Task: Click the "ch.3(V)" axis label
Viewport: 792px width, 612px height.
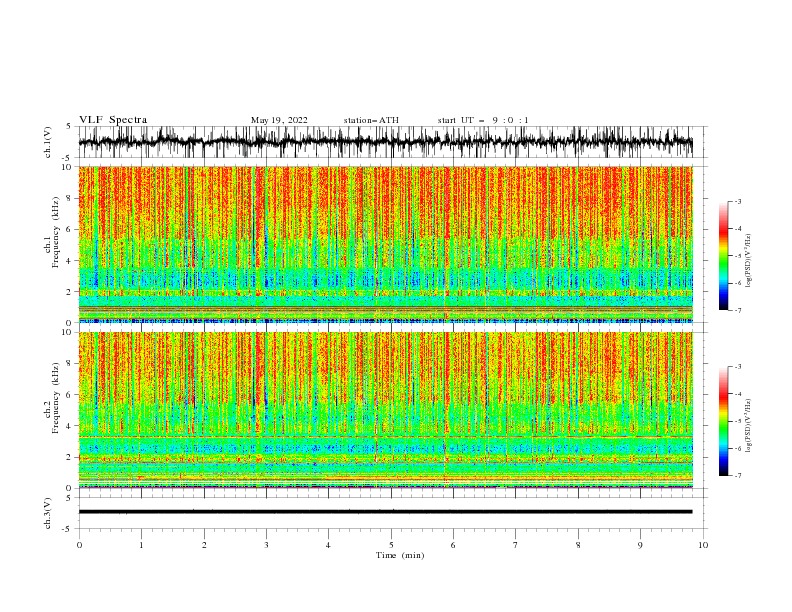Action: click(x=48, y=513)
